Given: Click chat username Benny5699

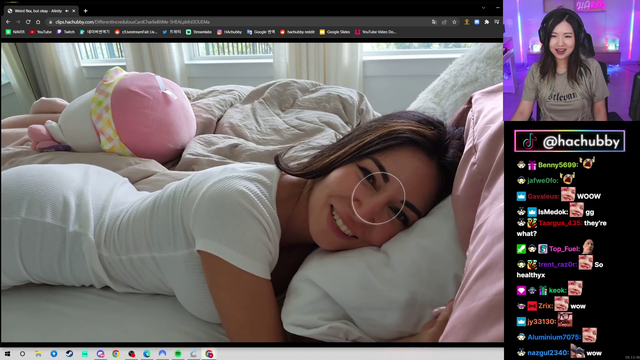Looking at the screenshot, I should click(558, 165).
